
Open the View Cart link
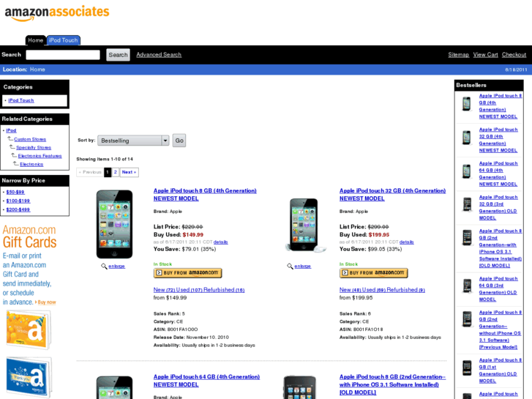[485, 55]
